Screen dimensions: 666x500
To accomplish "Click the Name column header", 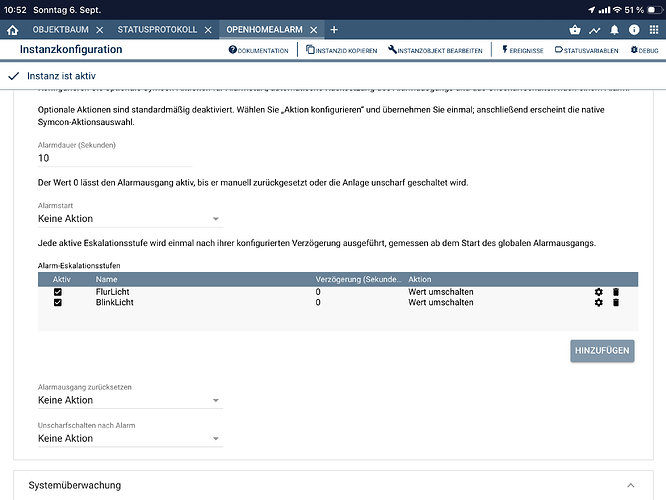I will (106, 280).
